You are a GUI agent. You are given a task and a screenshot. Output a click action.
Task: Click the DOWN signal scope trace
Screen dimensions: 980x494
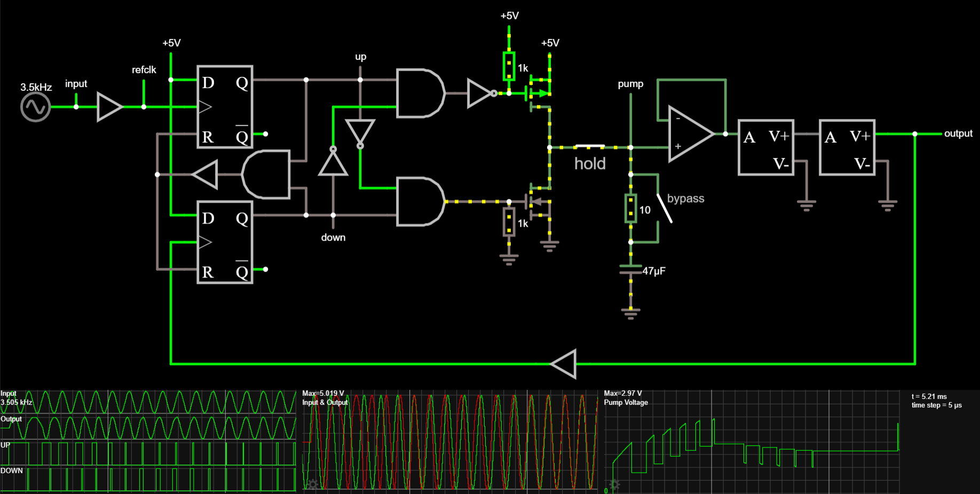coord(148,480)
